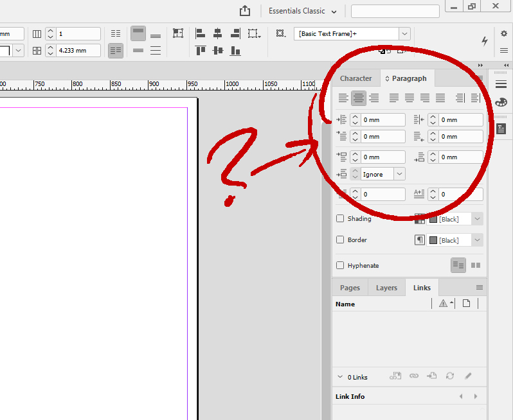Viewport: 513px width, 420px height.
Task: Select Align right paragraph button
Action: tap(374, 98)
